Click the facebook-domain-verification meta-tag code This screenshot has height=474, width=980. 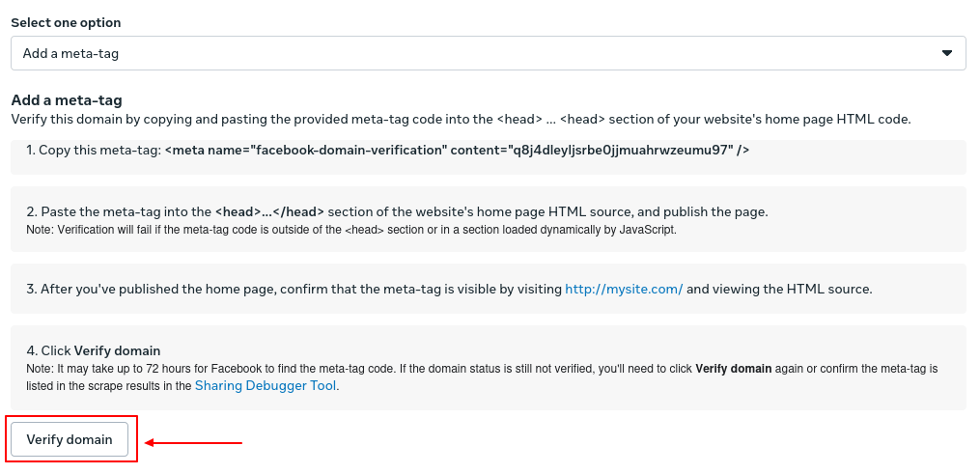458,150
